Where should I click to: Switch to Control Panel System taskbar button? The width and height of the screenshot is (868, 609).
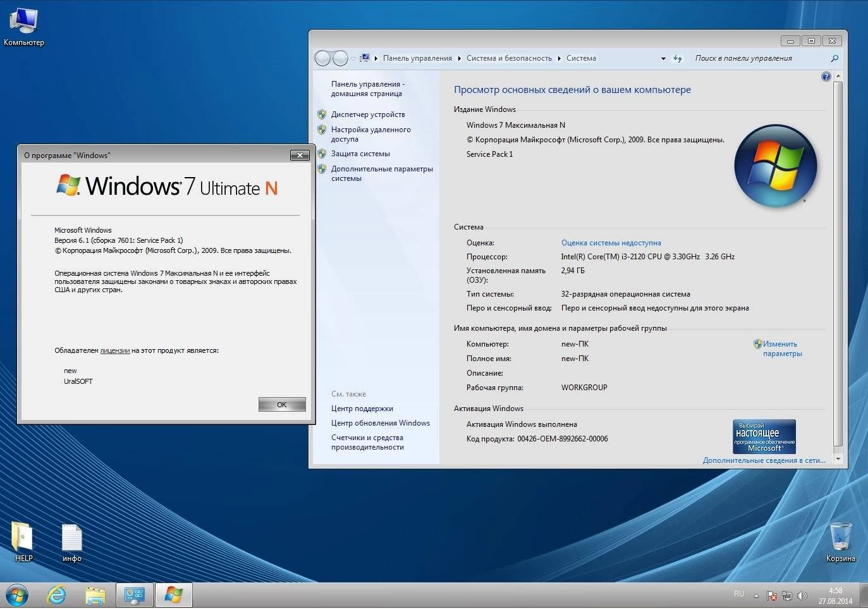click(135, 595)
